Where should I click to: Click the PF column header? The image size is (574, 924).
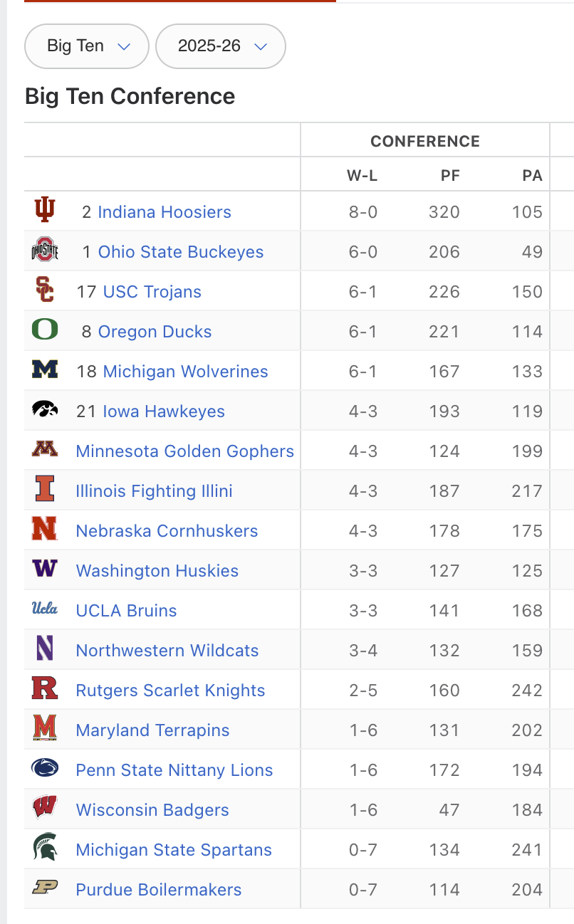450,175
